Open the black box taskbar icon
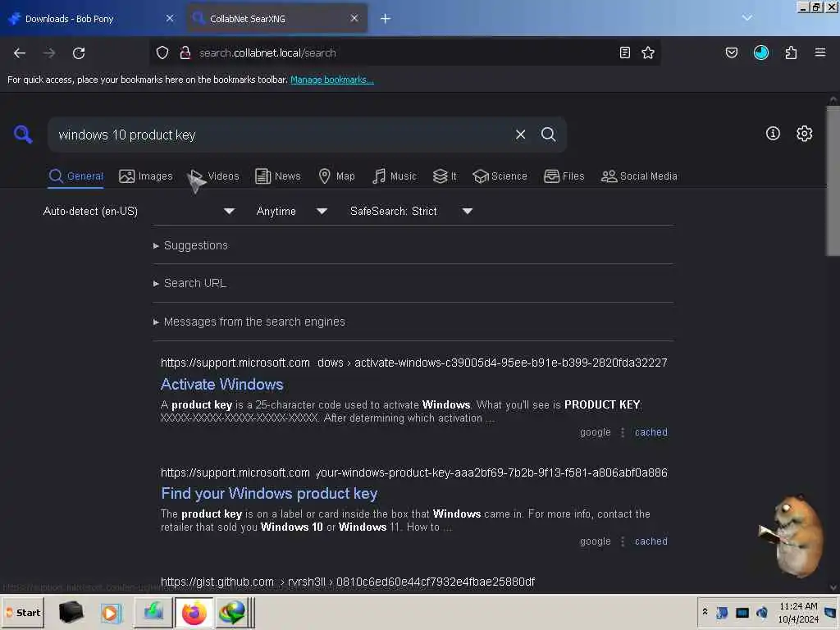 [x=71, y=612]
